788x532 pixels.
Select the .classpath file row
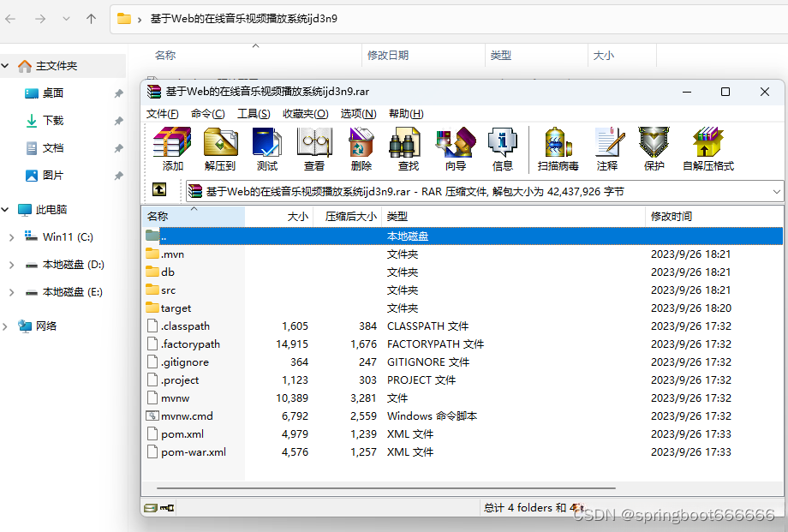click(x=463, y=326)
